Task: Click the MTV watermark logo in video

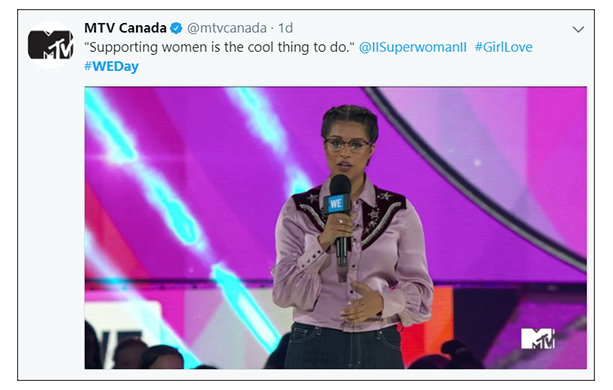Action: coord(538,338)
